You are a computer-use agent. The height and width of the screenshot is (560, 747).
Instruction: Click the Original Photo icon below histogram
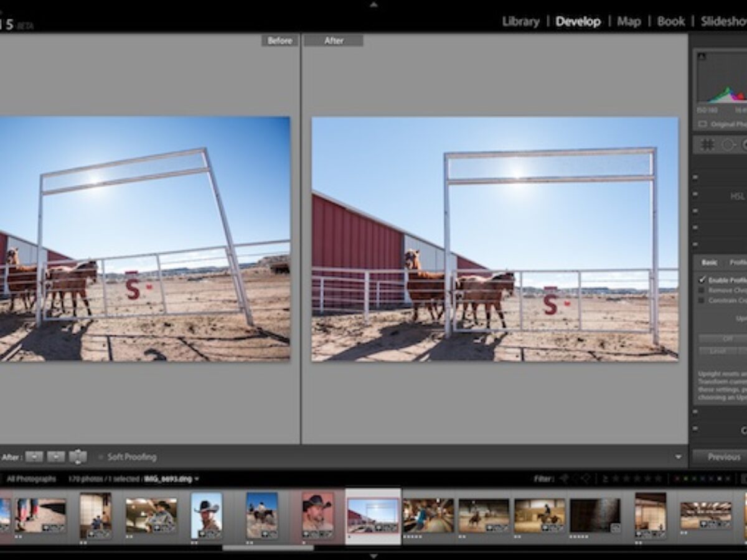click(x=702, y=123)
